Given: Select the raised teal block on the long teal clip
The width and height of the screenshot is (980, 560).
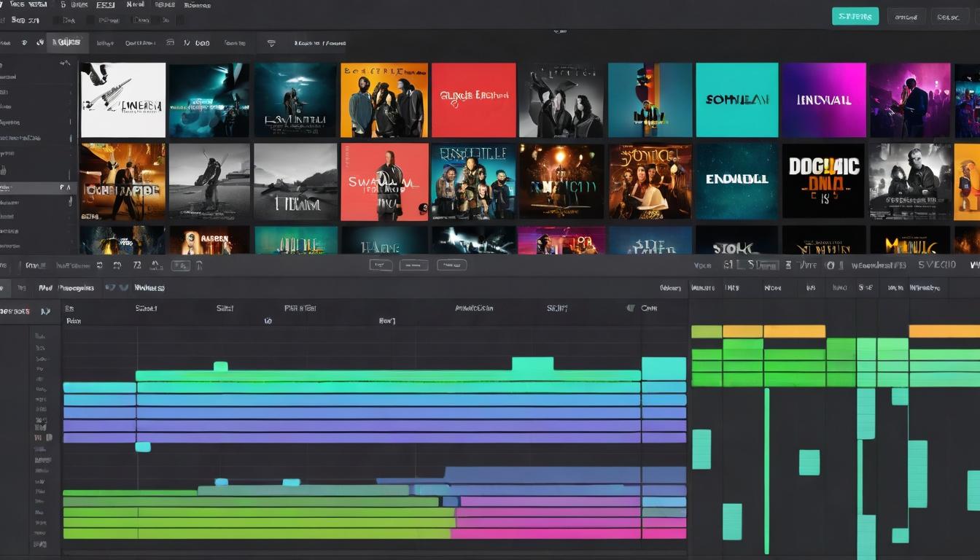Looking at the screenshot, I should [x=532, y=364].
